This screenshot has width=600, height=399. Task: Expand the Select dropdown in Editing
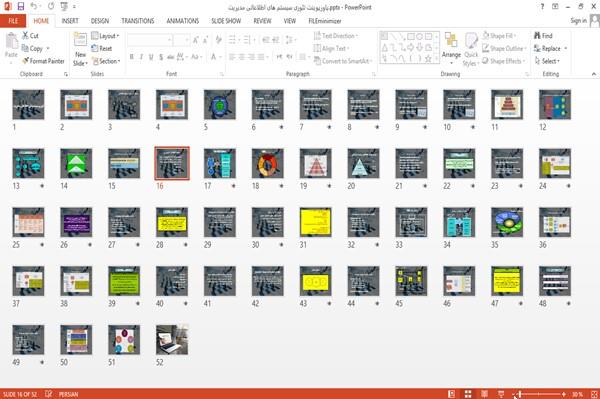tap(547, 61)
